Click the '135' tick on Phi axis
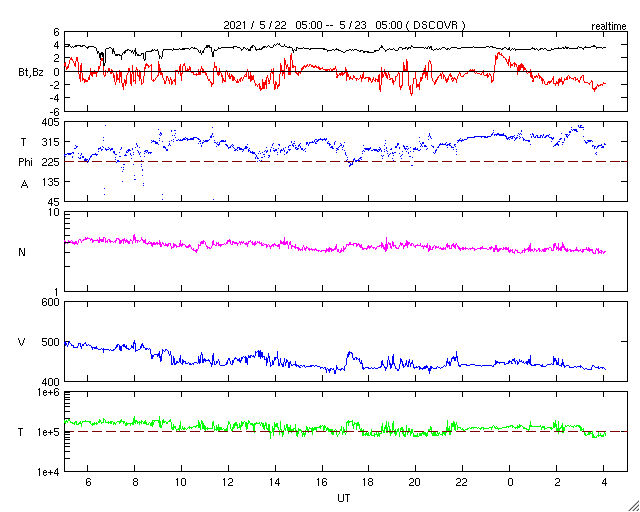The image size is (640, 512). [x=51, y=182]
